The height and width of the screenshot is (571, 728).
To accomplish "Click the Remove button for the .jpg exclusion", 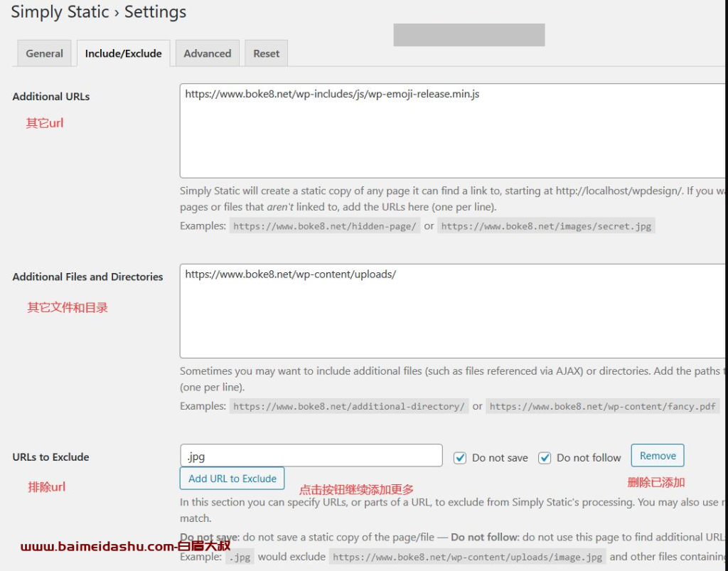I will (x=657, y=455).
